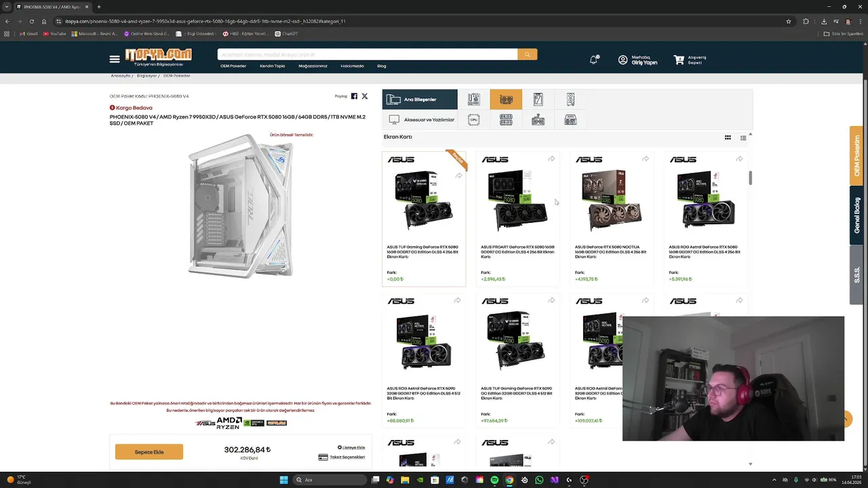Select the motherboard component icon
This screenshot has height=488, width=868.
tap(473, 99)
